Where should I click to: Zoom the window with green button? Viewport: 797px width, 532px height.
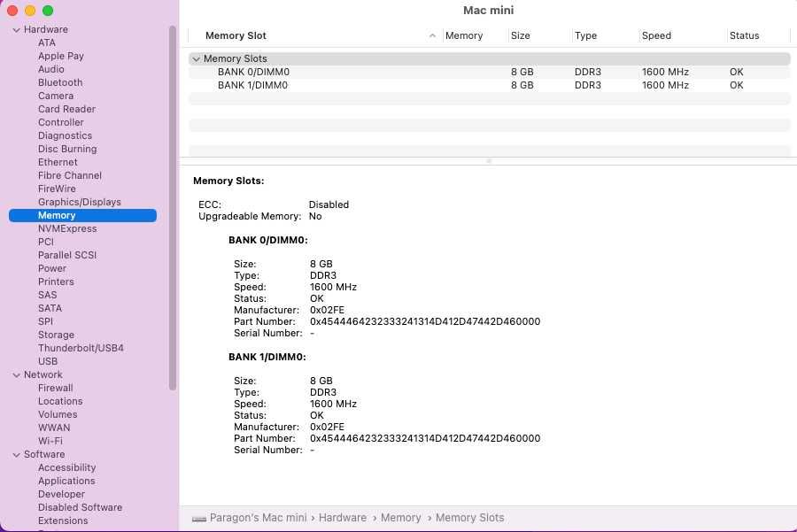click(x=48, y=11)
